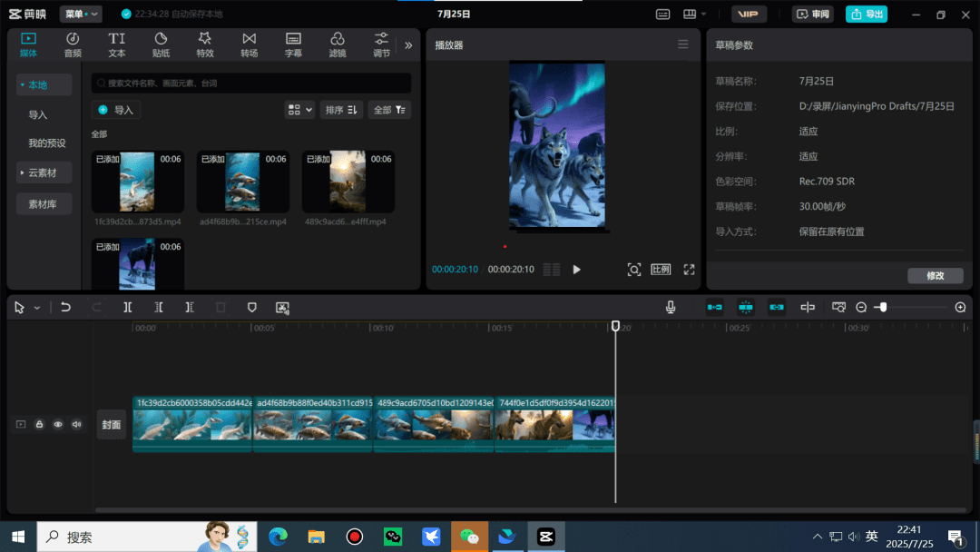
Task: Switch to the 文本 text tab
Action: coord(117,45)
